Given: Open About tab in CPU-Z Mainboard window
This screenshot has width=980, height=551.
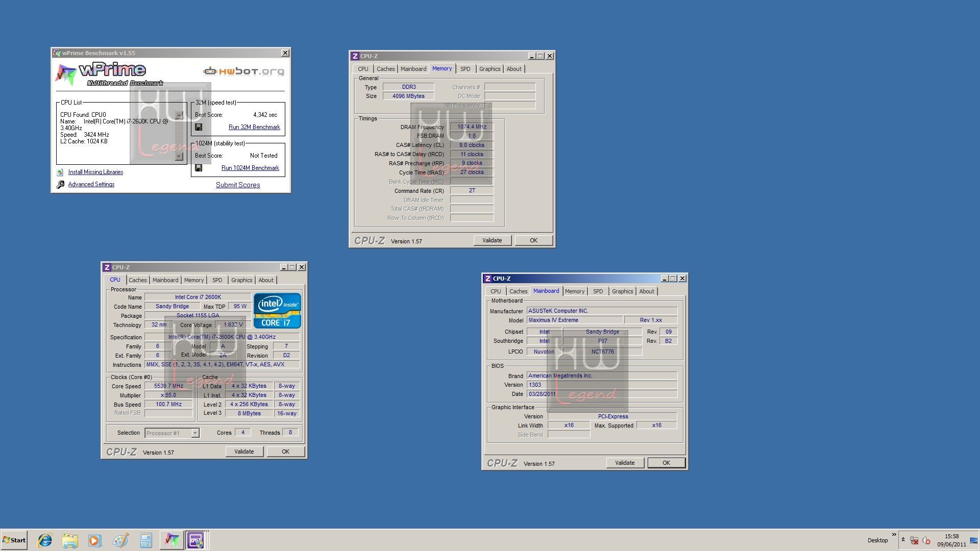Looking at the screenshot, I should click(646, 291).
